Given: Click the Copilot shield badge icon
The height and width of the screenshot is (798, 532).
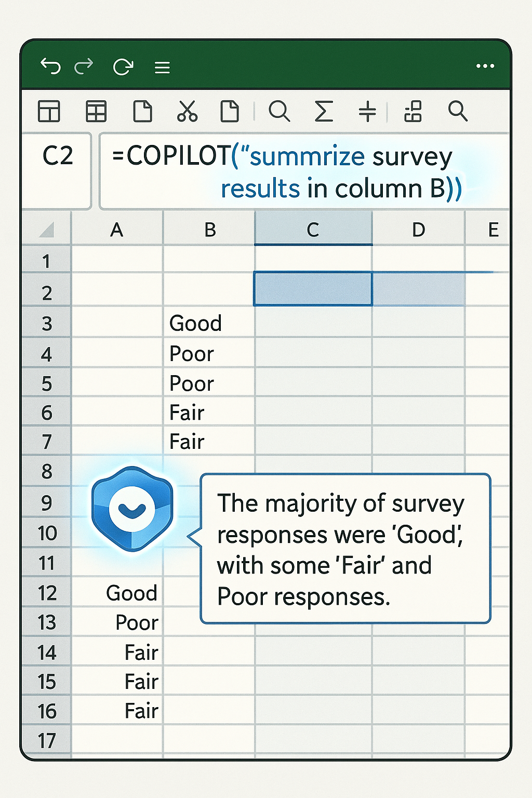Looking at the screenshot, I should tap(132, 509).
